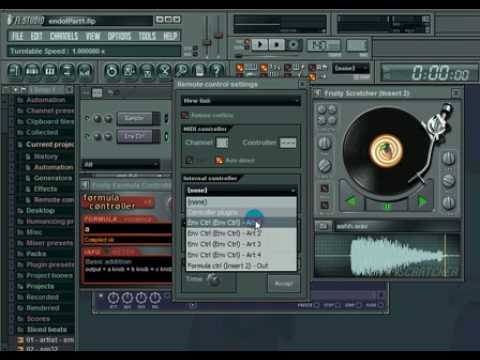The image size is (480, 360).
Task: Click the Stop button in transport
Action: point(276,44)
